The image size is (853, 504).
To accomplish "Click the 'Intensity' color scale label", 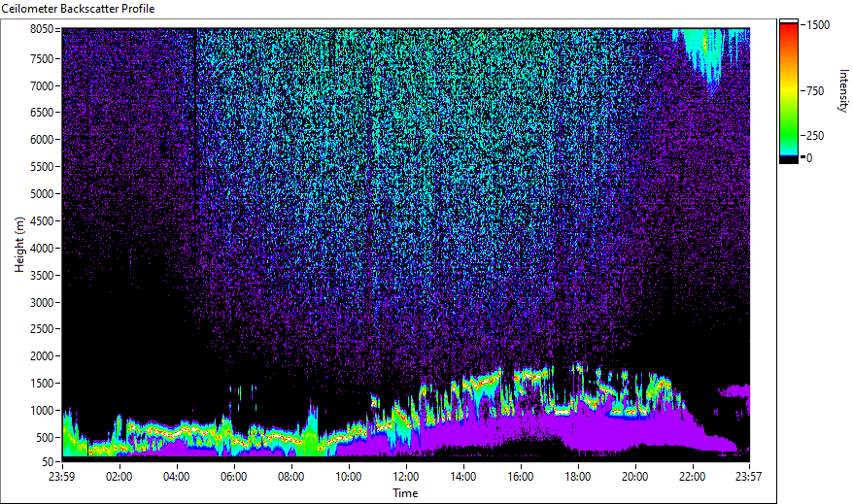I will [x=843, y=90].
